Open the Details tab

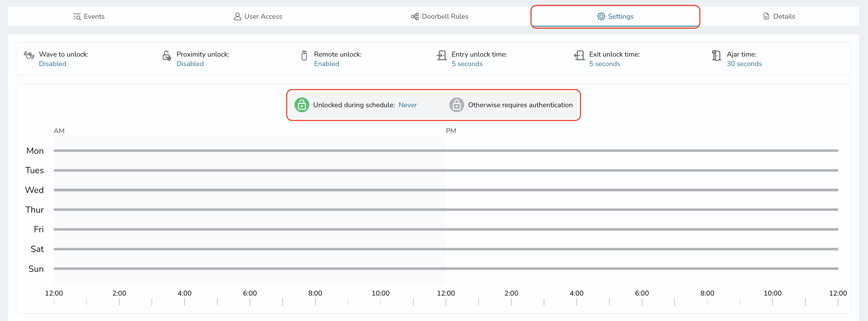[x=779, y=16]
